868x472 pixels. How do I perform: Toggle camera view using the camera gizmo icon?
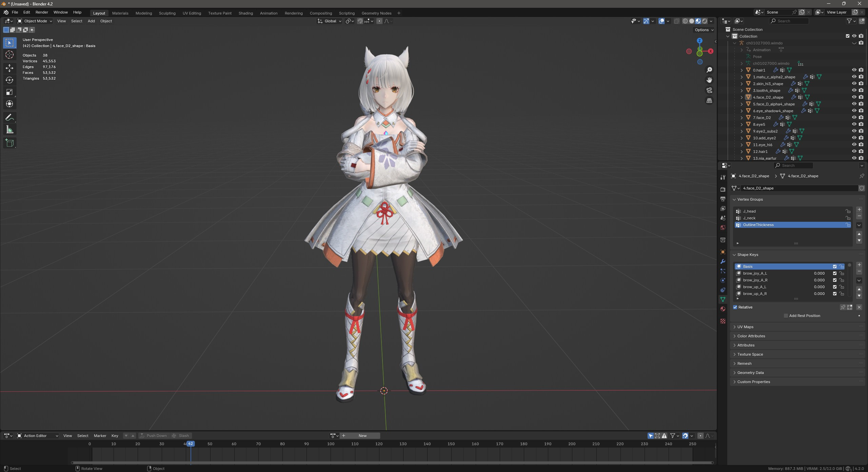709,90
